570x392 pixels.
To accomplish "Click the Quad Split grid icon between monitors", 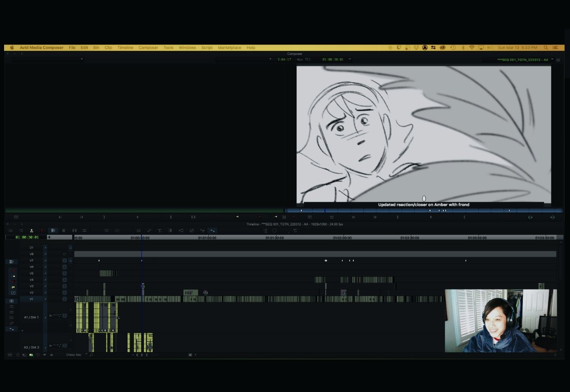I will (x=284, y=217).
